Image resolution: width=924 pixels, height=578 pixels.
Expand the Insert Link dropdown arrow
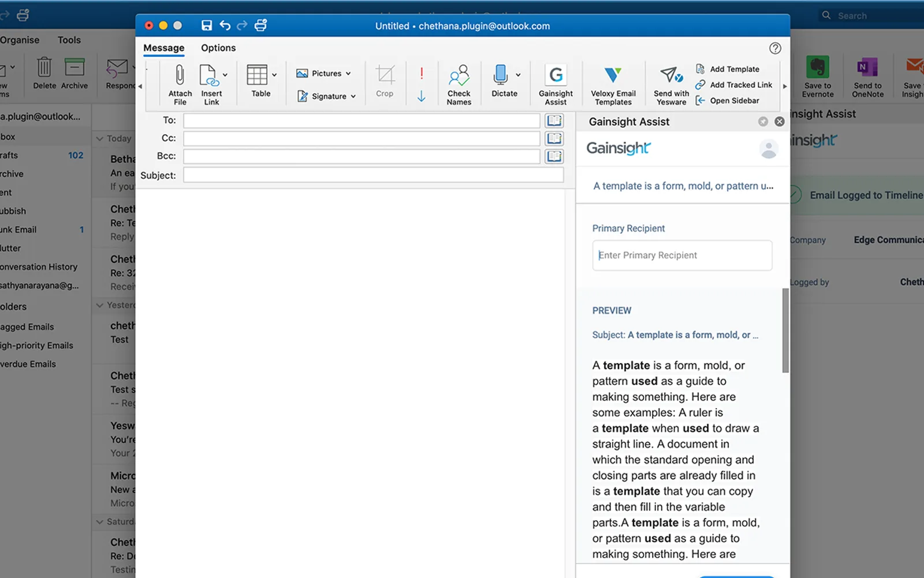click(x=225, y=75)
